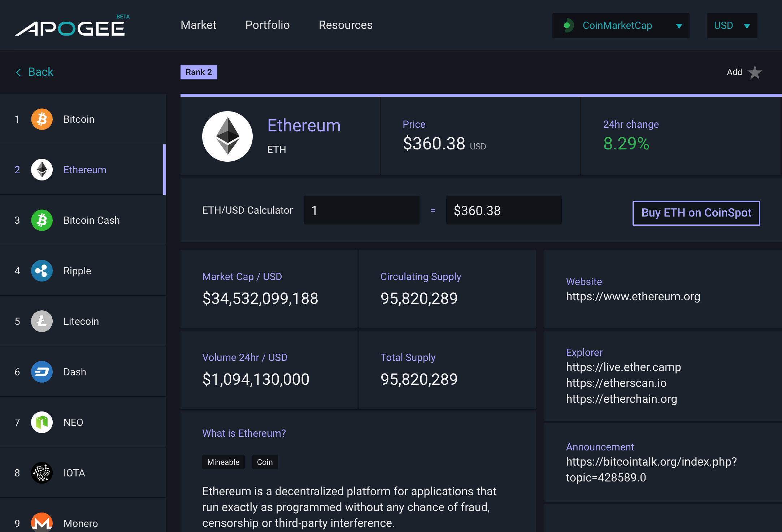782x532 pixels.
Task: Select the NEO icon in the sidebar
Action: pyautogui.click(x=42, y=422)
